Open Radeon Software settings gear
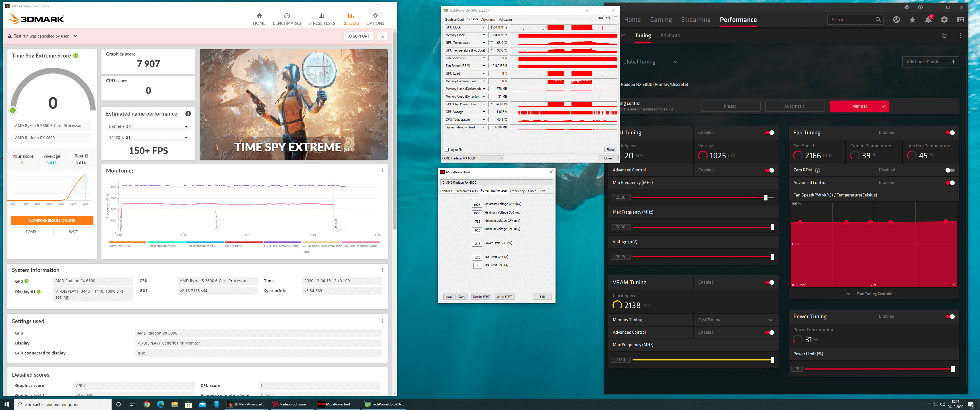Viewport: 980px width, 410px height. click(944, 20)
